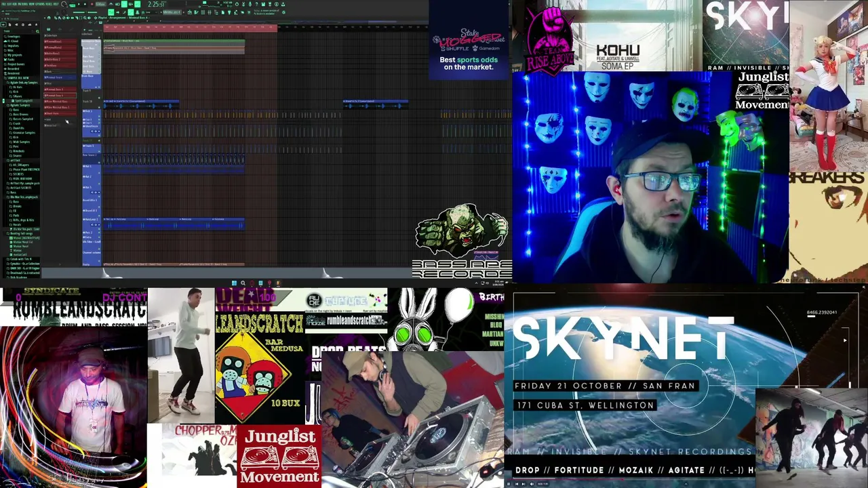
Task: Open the TOOLS menu
Action: click(49, 4)
